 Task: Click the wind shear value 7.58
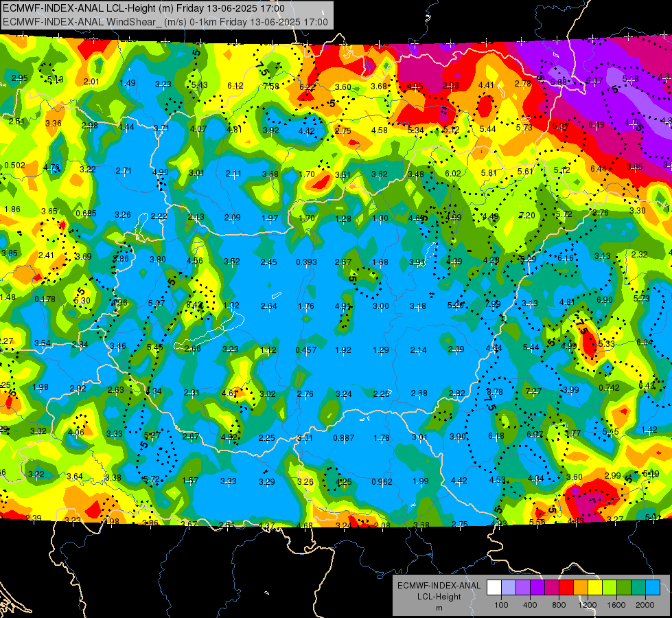click(x=271, y=87)
